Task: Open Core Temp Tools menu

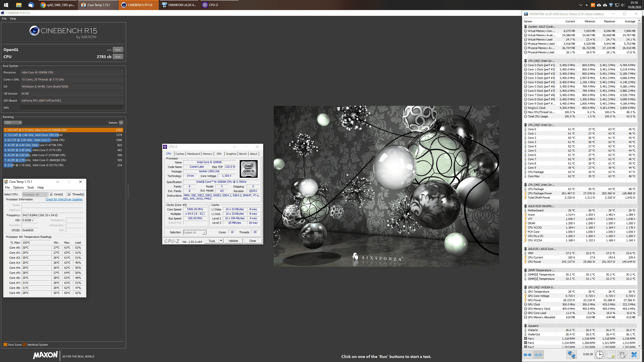Action: 30,188
